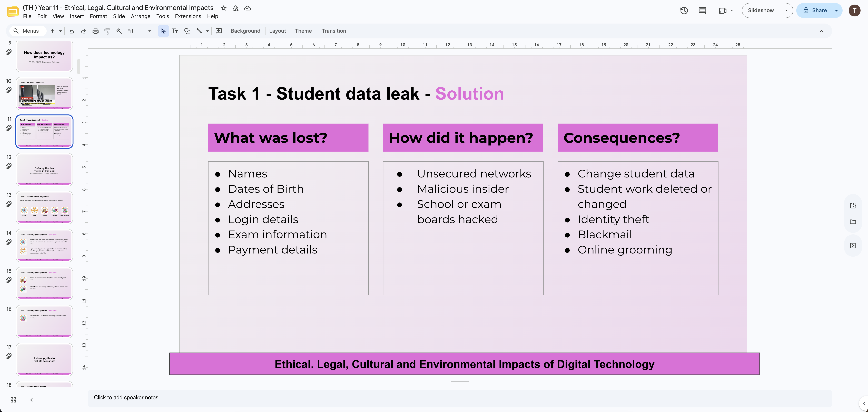Open the File menu
This screenshot has height=412, width=868.
pos(27,16)
